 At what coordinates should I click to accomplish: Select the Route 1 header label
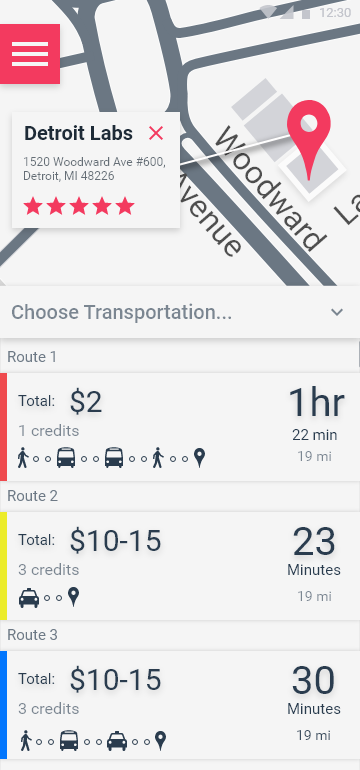tap(32, 357)
